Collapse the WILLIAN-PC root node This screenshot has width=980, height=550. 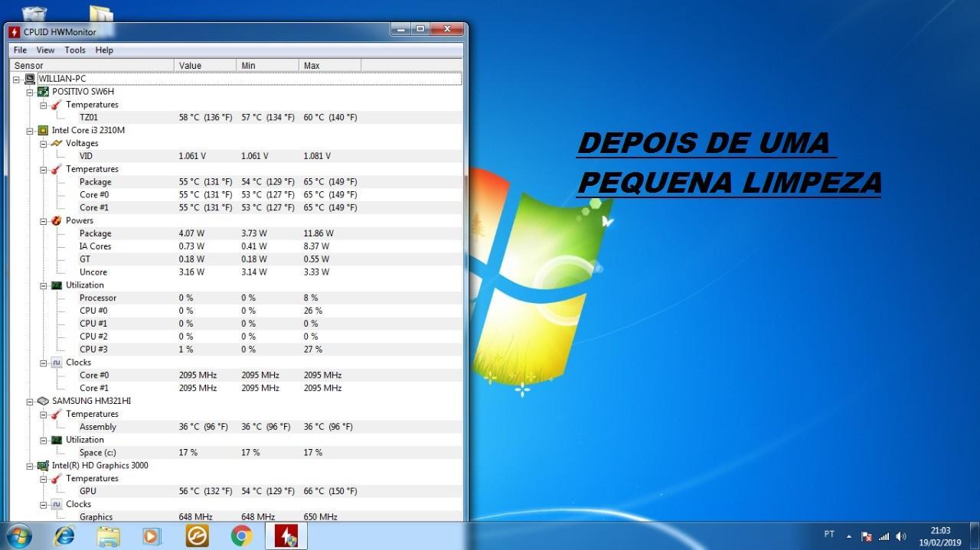(x=17, y=79)
